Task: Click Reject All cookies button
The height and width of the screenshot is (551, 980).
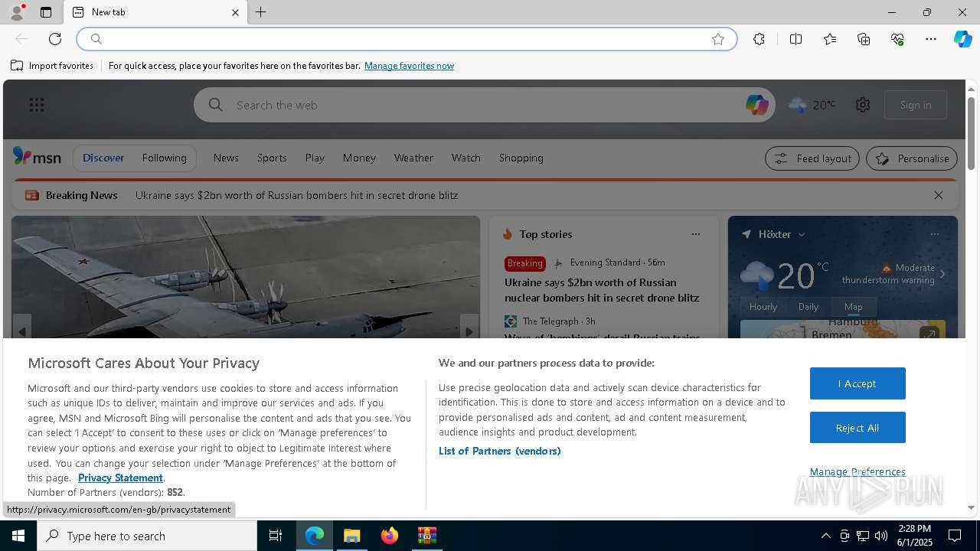Action: [x=857, y=428]
